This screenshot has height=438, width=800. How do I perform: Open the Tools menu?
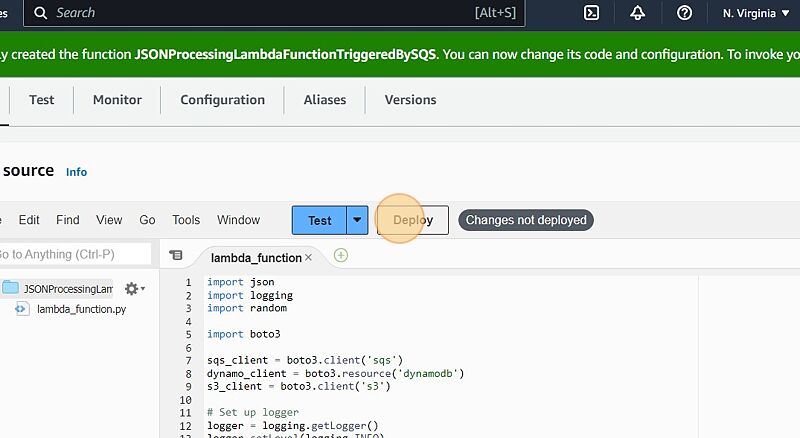click(x=186, y=220)
